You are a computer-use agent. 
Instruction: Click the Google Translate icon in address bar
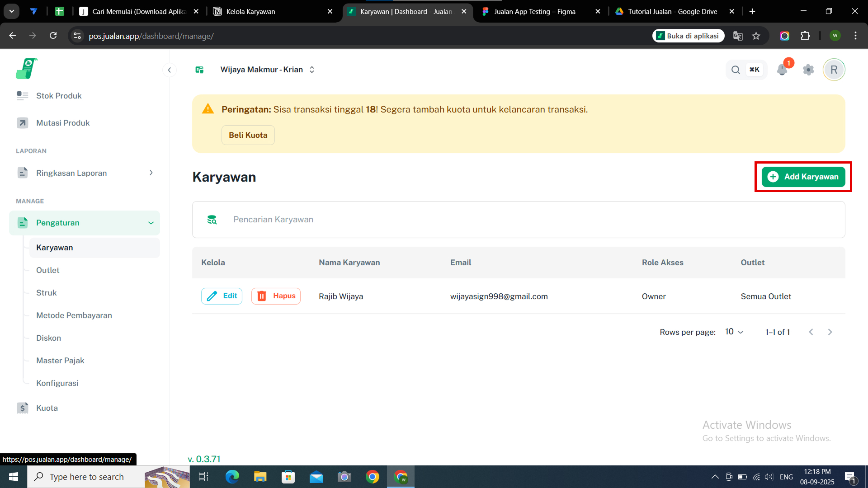738,36
